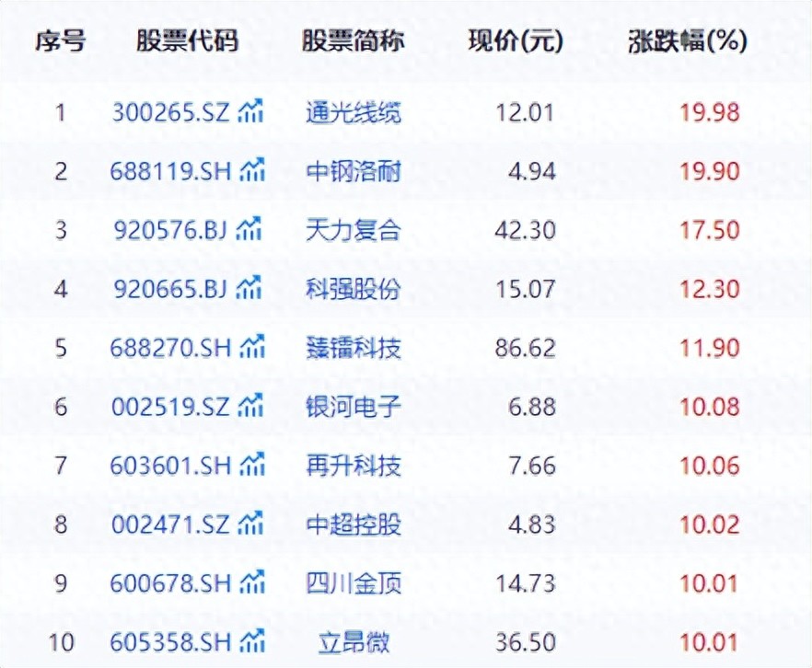Open stock code 300265.SZ
Image resolution: width=812 pixels, height=668 pixels.
[170, 112]
